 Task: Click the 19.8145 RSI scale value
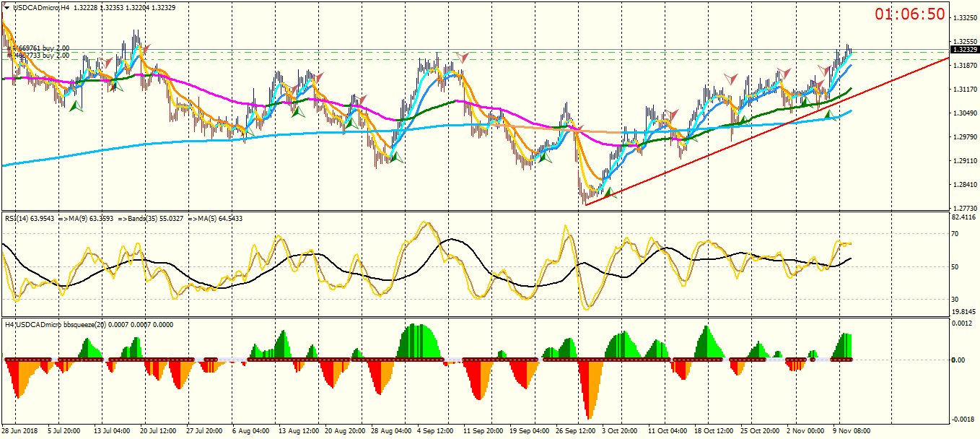point(964,312)
